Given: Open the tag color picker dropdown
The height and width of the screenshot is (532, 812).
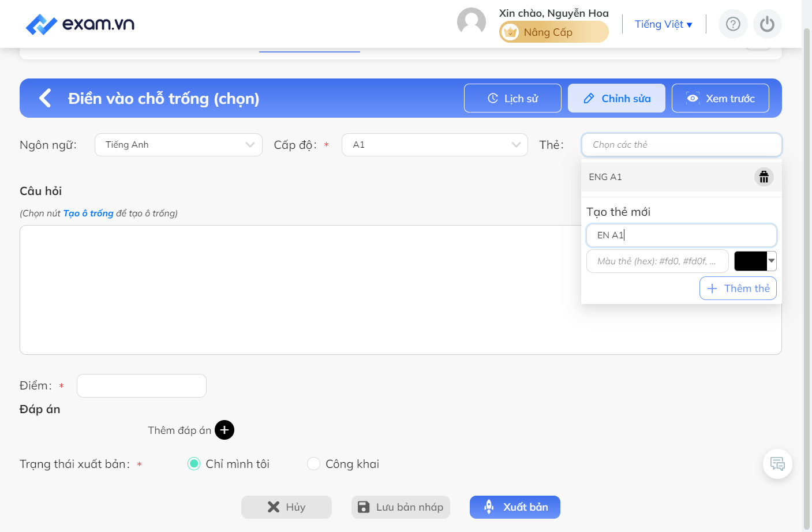Looking at the screenshot, I should tap(755, 261).
